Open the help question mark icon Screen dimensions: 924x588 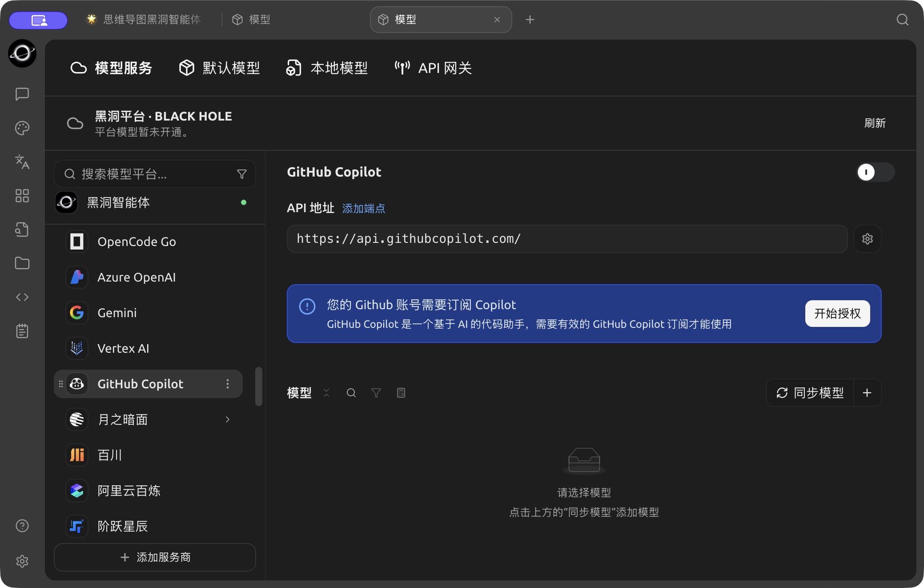[22, 526]
